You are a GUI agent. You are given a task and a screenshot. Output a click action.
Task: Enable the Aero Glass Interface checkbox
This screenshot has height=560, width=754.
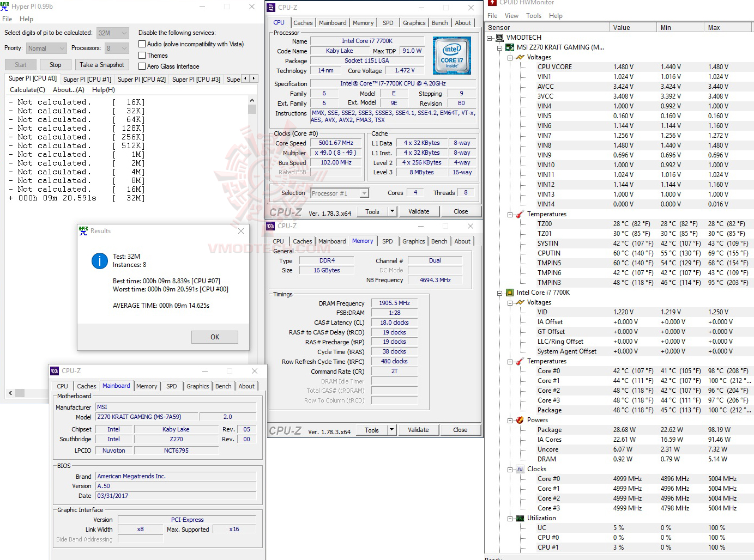pos(142,66)
